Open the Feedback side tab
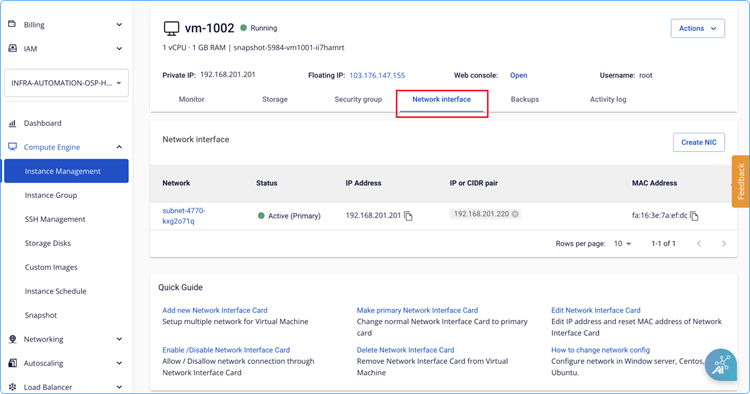750x394 pixels. 740,181
